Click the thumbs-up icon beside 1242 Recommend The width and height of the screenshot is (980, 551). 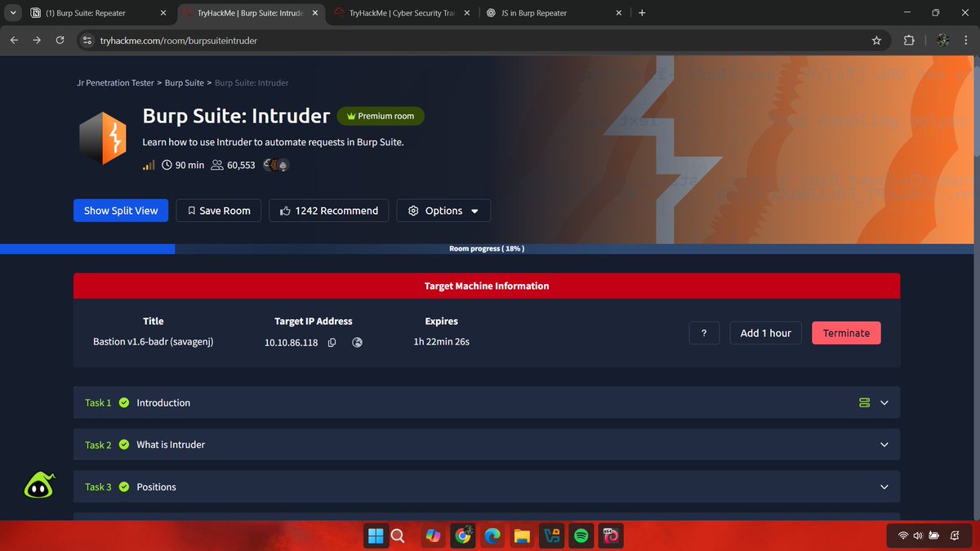(x=284, y=210)
